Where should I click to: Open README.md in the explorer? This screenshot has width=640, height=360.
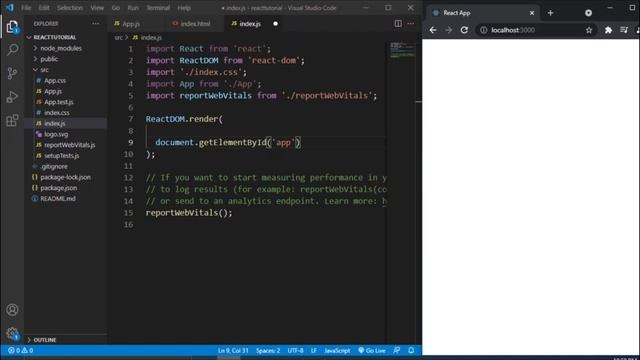tap(58, 199)
